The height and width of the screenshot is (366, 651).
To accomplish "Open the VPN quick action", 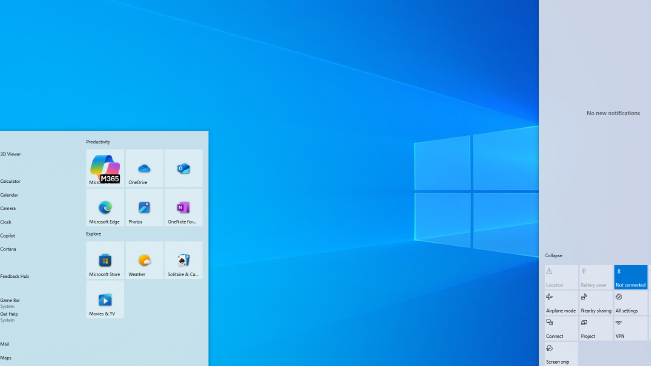I will tap(631, 328).
